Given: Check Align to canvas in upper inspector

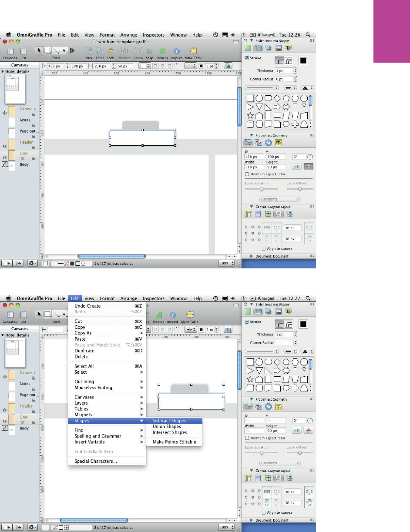Looking at the screenshot, I should pyautogui.click(x=264, y=248).
